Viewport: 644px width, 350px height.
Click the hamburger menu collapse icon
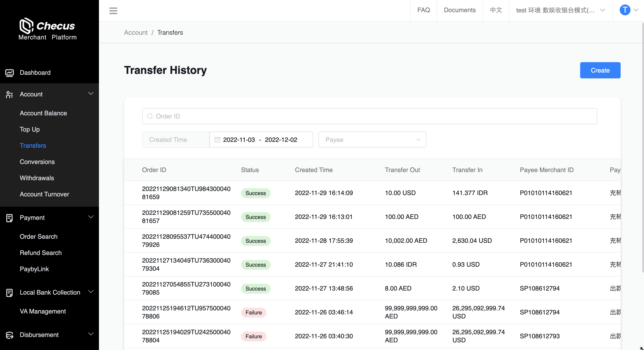(x=113, y=11)
